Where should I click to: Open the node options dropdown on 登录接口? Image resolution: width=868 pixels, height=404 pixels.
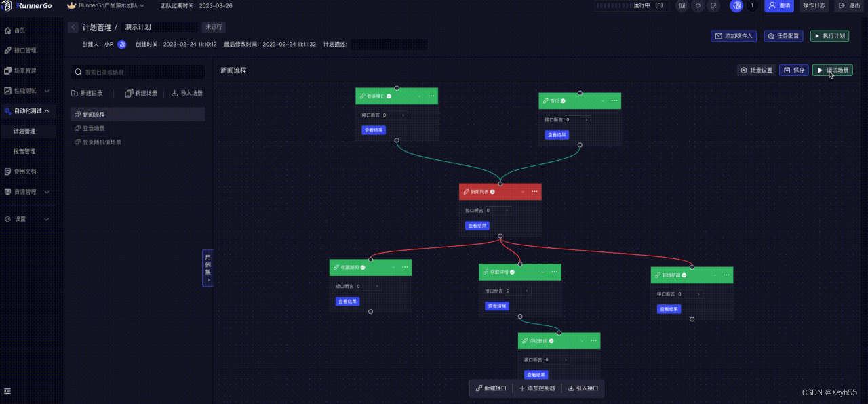pyautogui.click(x=431, y=96)
